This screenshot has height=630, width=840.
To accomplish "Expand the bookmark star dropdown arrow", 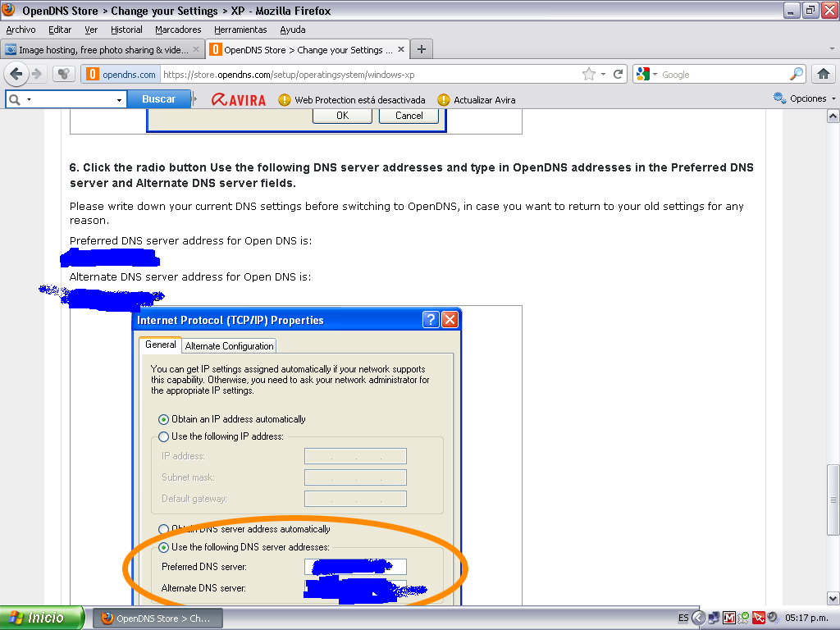I will pyautogui.click(x=603, y=75).
